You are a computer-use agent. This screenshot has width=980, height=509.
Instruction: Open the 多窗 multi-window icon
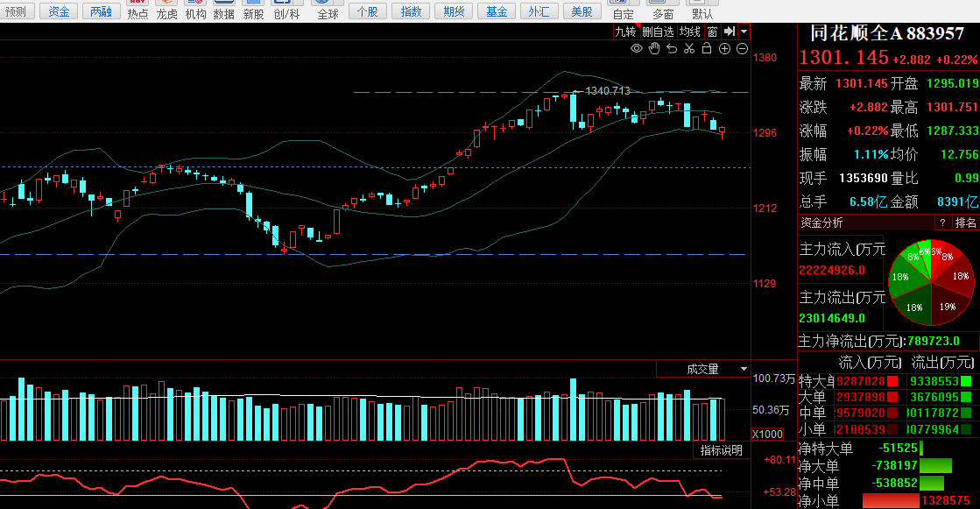[662, 11]
